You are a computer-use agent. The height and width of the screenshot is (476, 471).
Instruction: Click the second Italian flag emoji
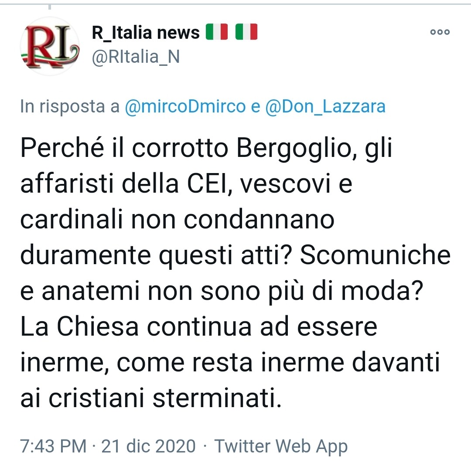coord(246,32)
